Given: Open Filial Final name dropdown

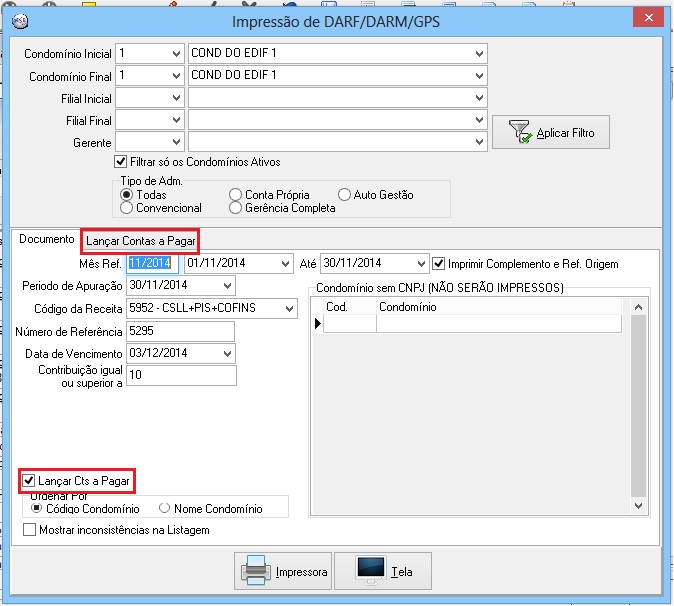Looking at the screenshot, I should 479,120.
